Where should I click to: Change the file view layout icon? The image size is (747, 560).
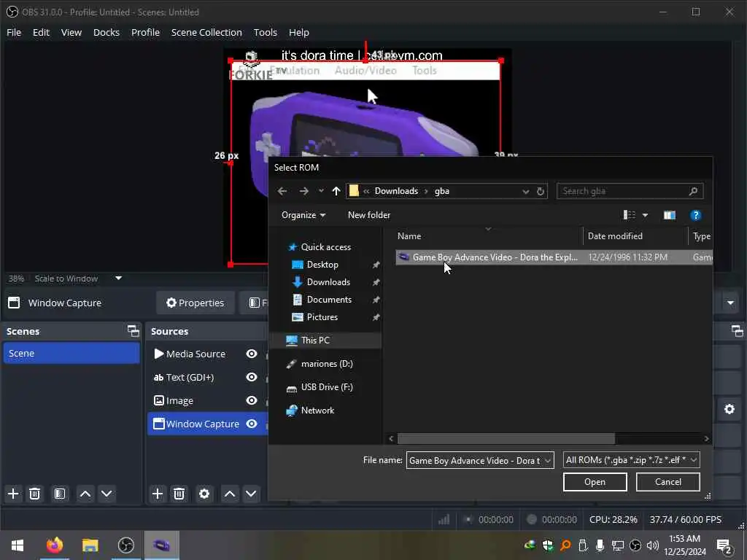tap(630, 215)
